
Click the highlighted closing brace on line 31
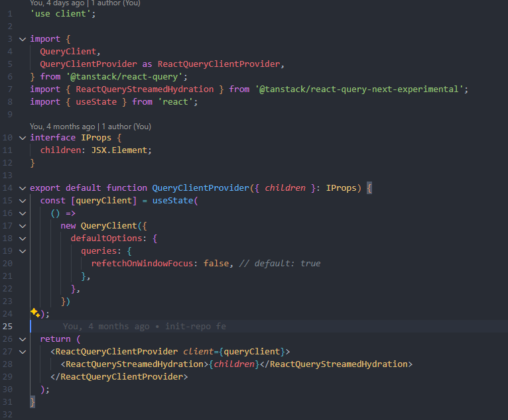pyautogui.click(x=32, y=402)
